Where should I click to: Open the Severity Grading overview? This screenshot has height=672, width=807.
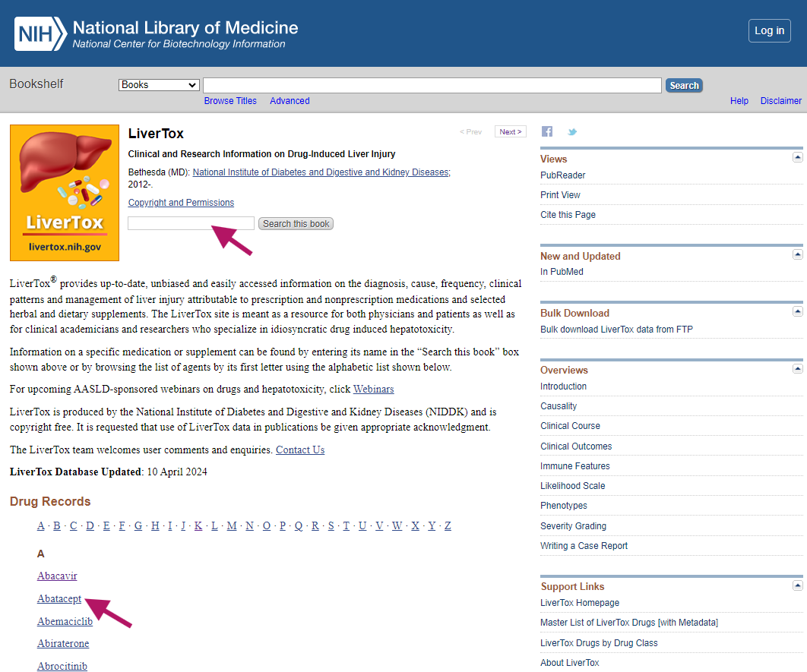coord(573,526)
